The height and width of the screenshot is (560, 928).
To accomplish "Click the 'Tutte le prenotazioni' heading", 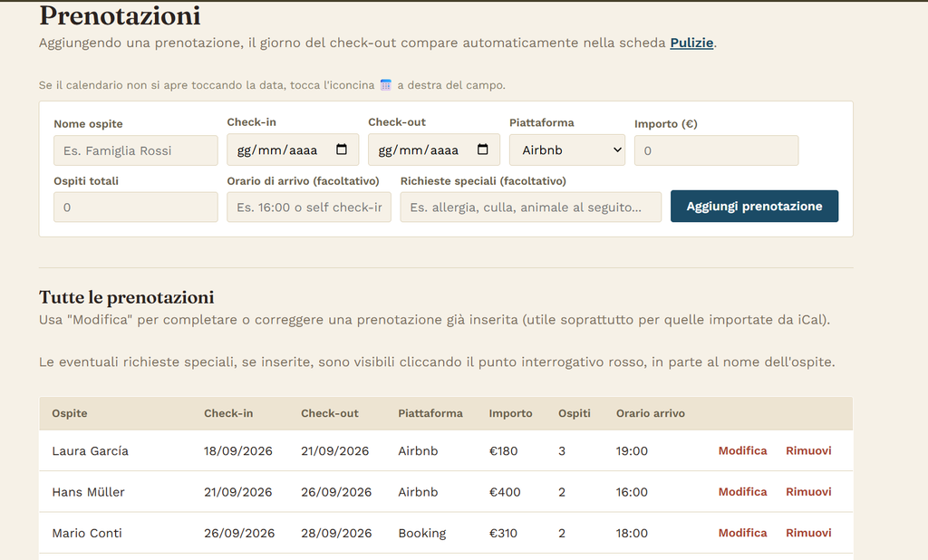I will point(127,297).
